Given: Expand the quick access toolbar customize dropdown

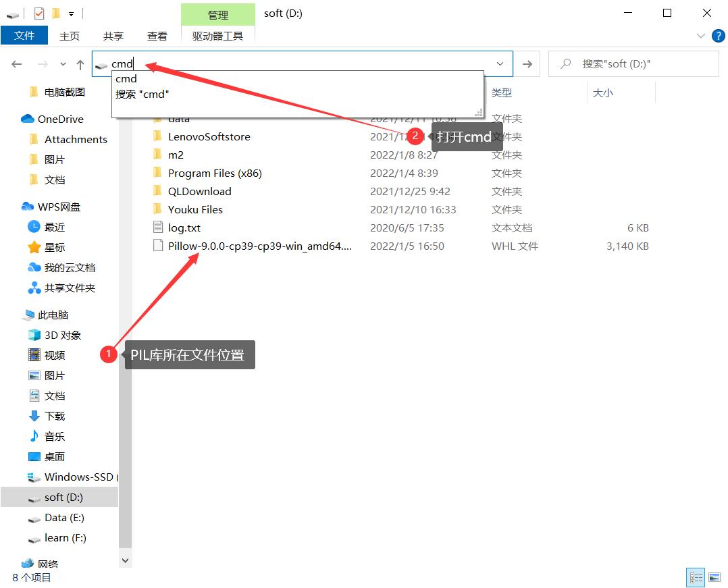Looking at the screenshot, I should point(70,13).
